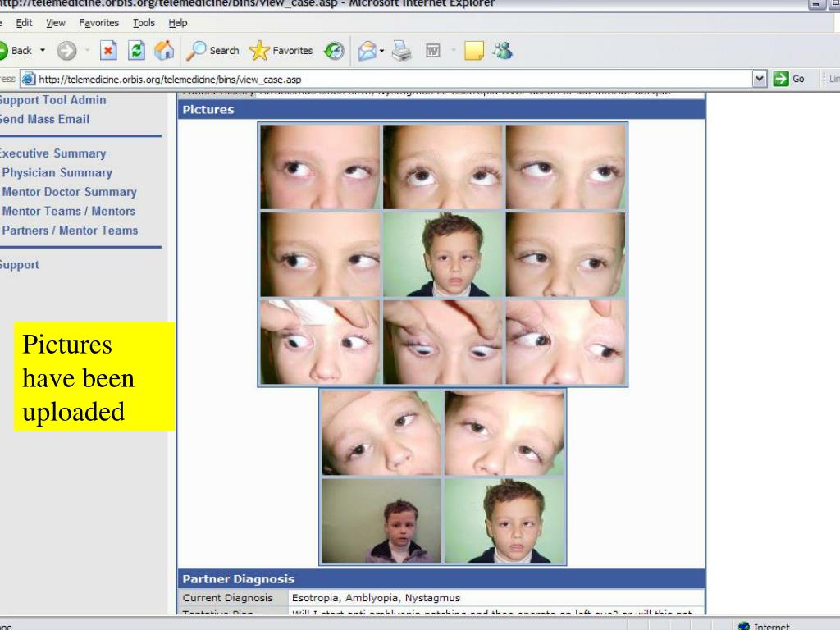Open the Mentor Doctor Summary link

(69, 192)
